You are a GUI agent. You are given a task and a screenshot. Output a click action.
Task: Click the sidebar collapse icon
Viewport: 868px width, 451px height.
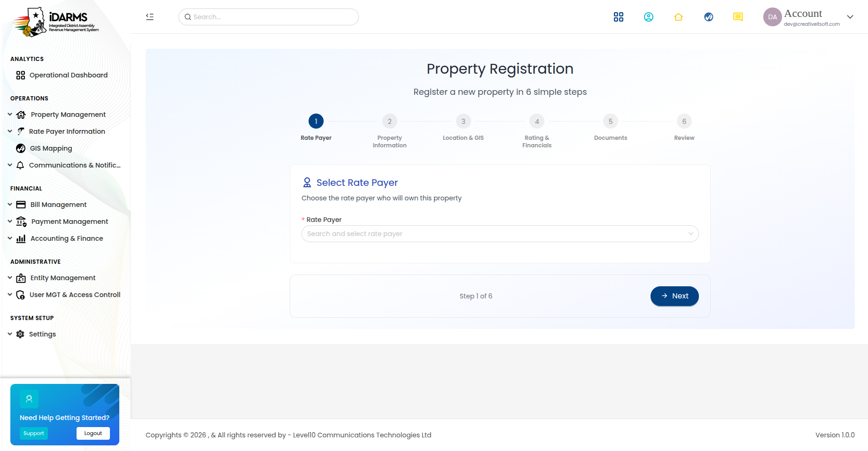point(150,17)
